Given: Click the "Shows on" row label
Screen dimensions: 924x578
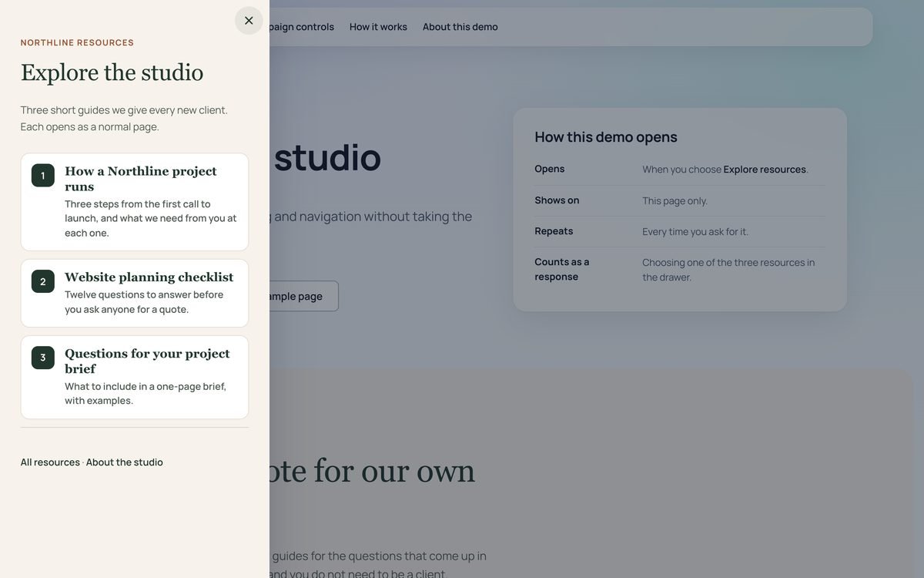Looking at the screenshot, I should click(557, 200).
